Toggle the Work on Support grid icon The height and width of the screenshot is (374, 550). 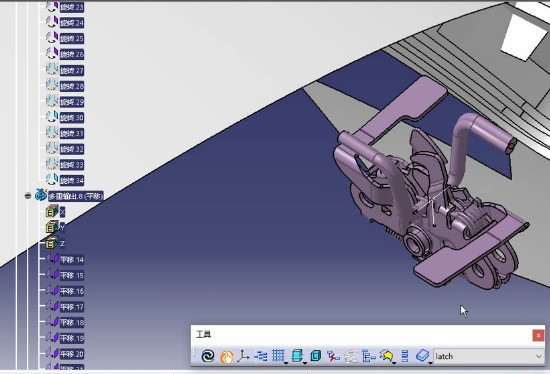(278, 356)
